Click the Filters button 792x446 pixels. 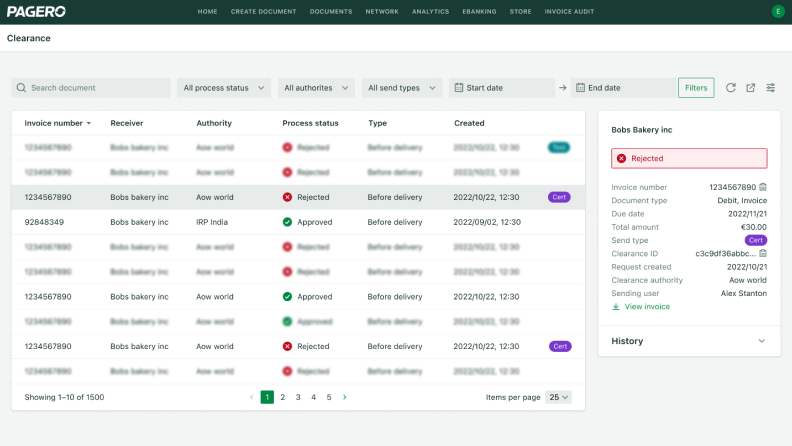coord(696,88)
